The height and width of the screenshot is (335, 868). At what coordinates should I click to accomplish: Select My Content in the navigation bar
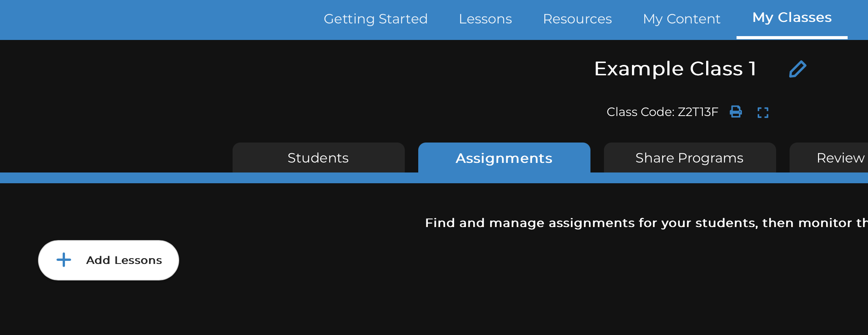[682, 19]
